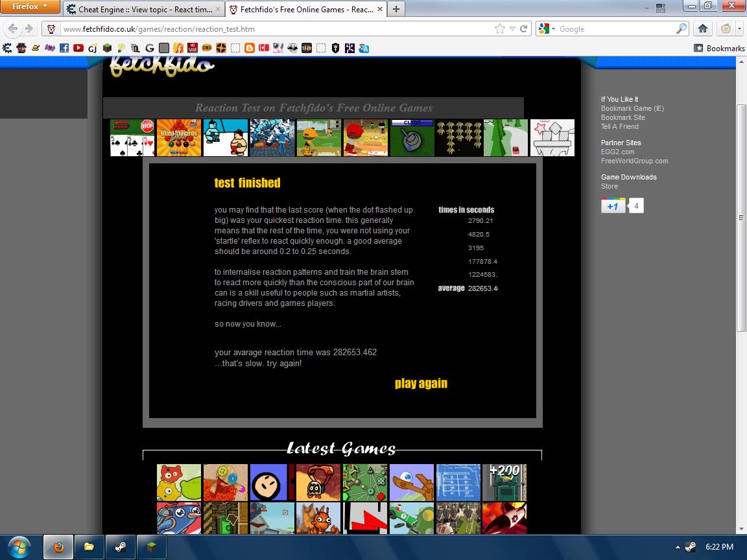The height and width of the screenshot is (560, 747).
Task: Open the billiard balls blast game thumbnail
Action: pos(179,137)
